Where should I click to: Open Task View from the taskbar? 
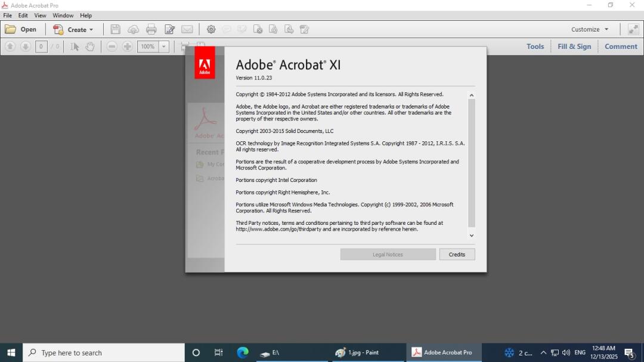pyautogui.click(x=218, y=352)
